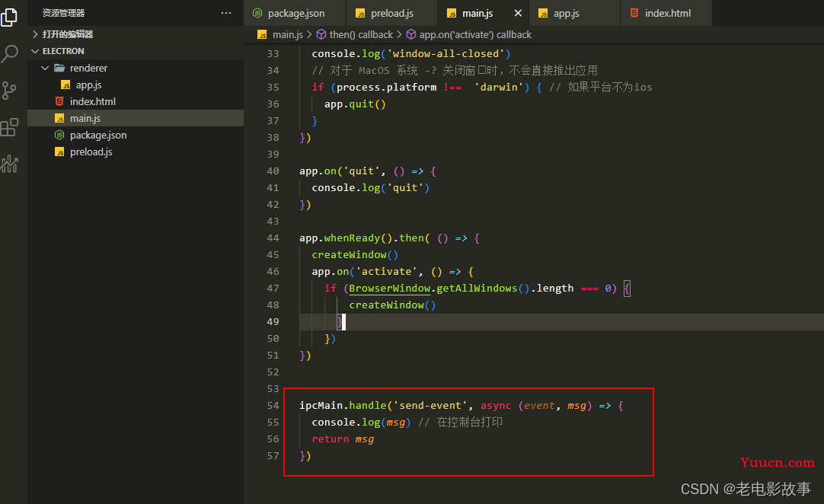Open the Search view in activity bar
The height and width of the screenshot is (504, 824).
coord(9,53)
